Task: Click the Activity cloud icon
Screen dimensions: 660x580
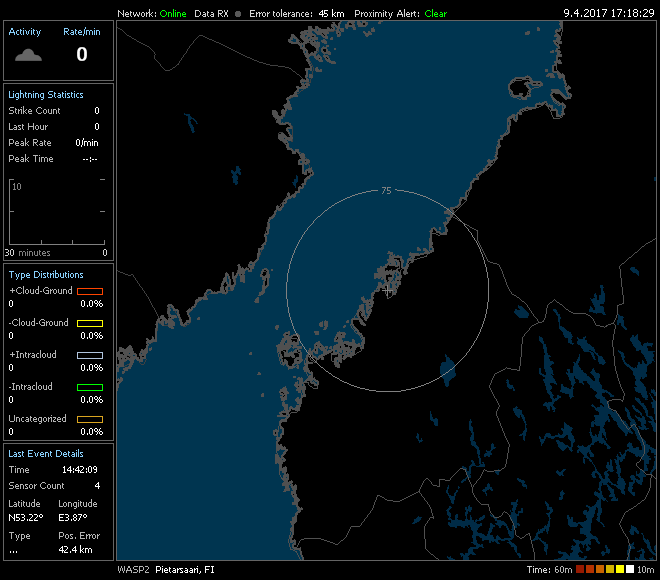Action: 28,56
